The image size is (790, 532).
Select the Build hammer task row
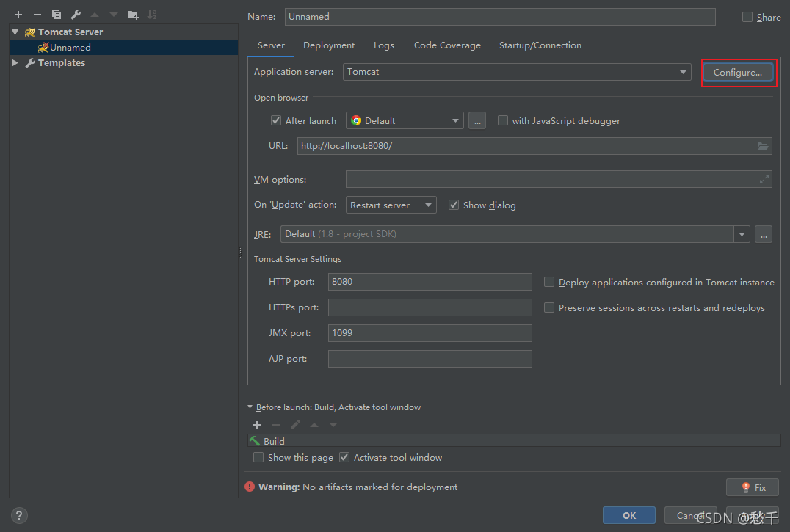tap(514, 441)
